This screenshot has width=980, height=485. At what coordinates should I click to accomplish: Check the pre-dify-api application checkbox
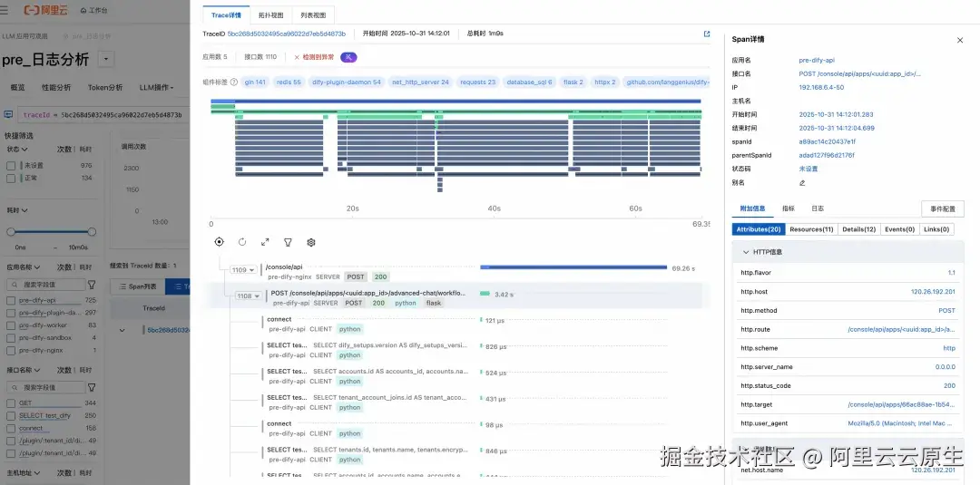pos(11,300)
